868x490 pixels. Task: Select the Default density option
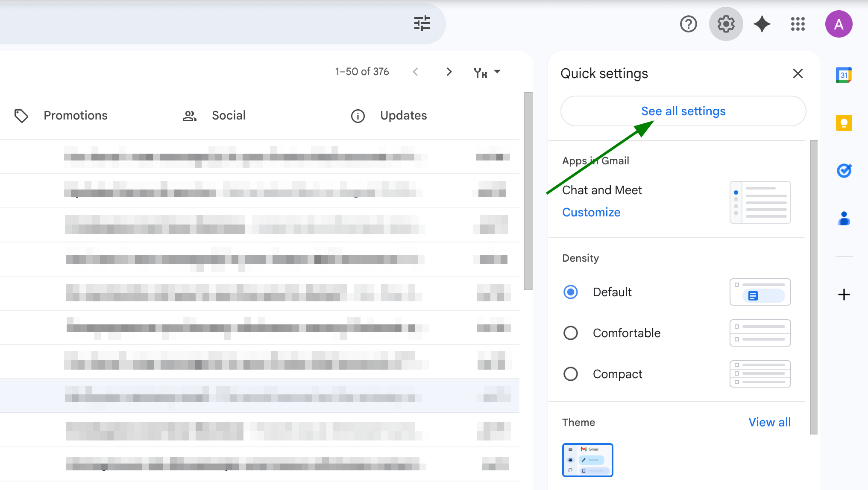(x=571, y=292)
